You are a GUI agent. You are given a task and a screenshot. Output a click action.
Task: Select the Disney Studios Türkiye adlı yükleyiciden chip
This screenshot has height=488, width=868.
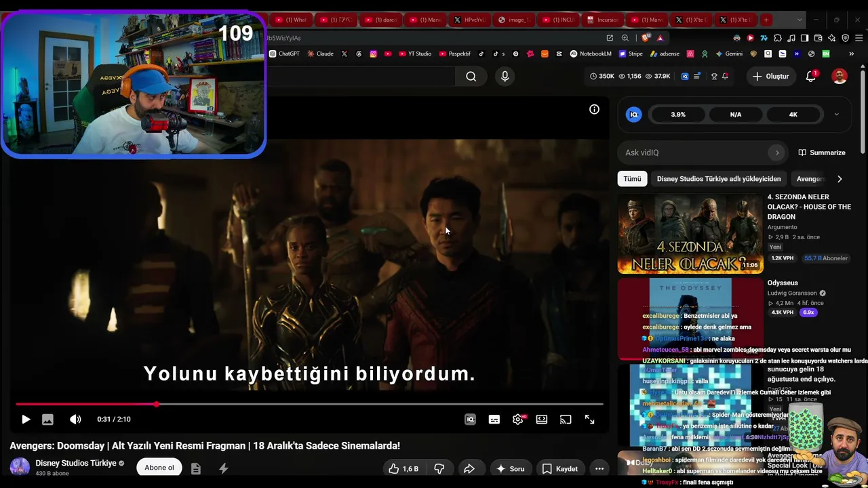[x=719, y=179]
